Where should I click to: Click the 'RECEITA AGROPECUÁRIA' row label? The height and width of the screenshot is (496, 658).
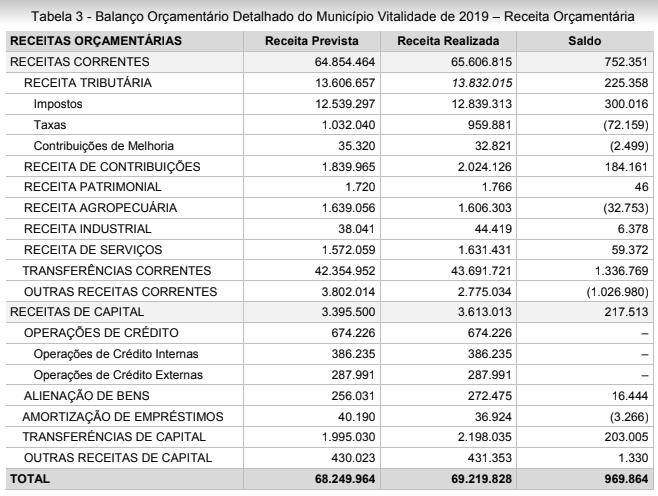(100, 208)
